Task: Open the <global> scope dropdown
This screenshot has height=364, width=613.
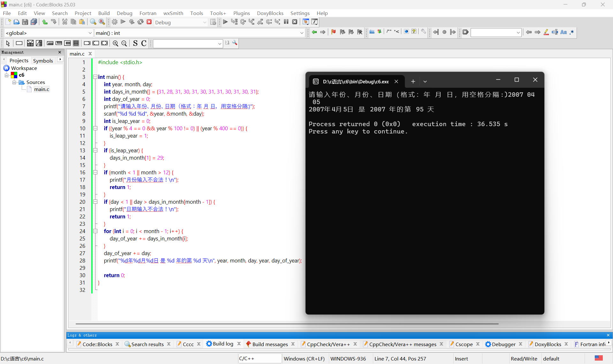Action: (90, 33)
